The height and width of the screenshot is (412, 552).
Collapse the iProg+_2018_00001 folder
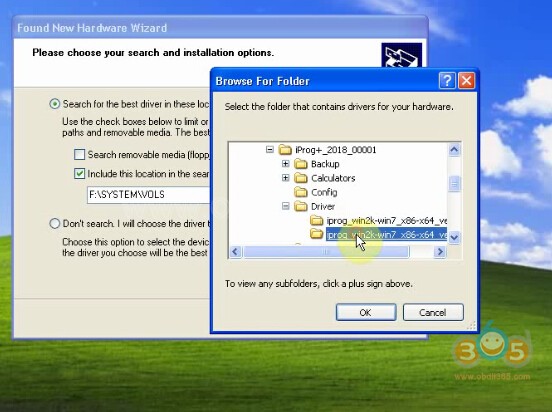click(x=270, y=150)
